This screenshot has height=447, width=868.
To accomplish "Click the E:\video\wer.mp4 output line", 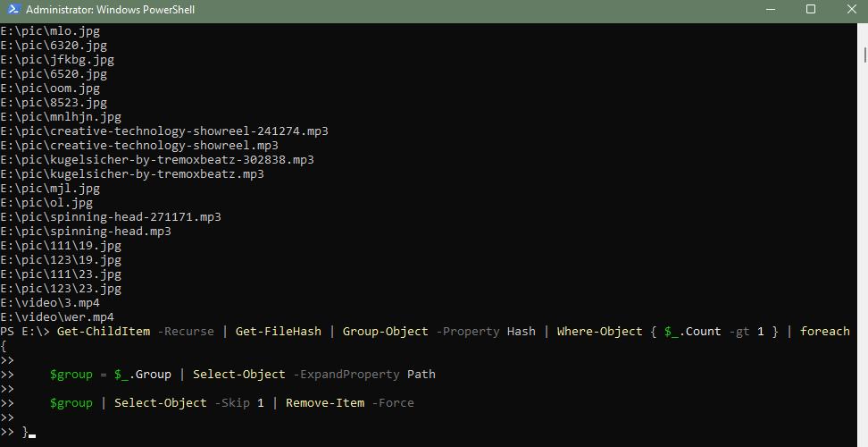I will [x=57, y=317].
